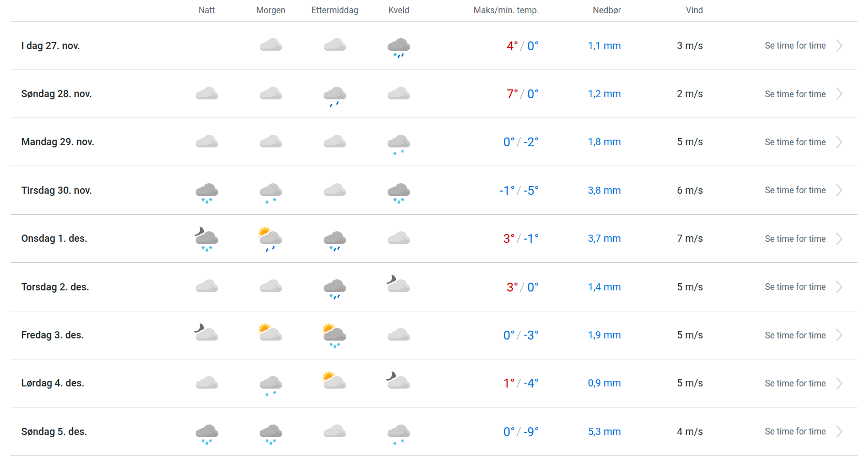The image size is (868, 456).
Task: Click Mandag 29. nov. evening snow icon
Action: (399, 143)
